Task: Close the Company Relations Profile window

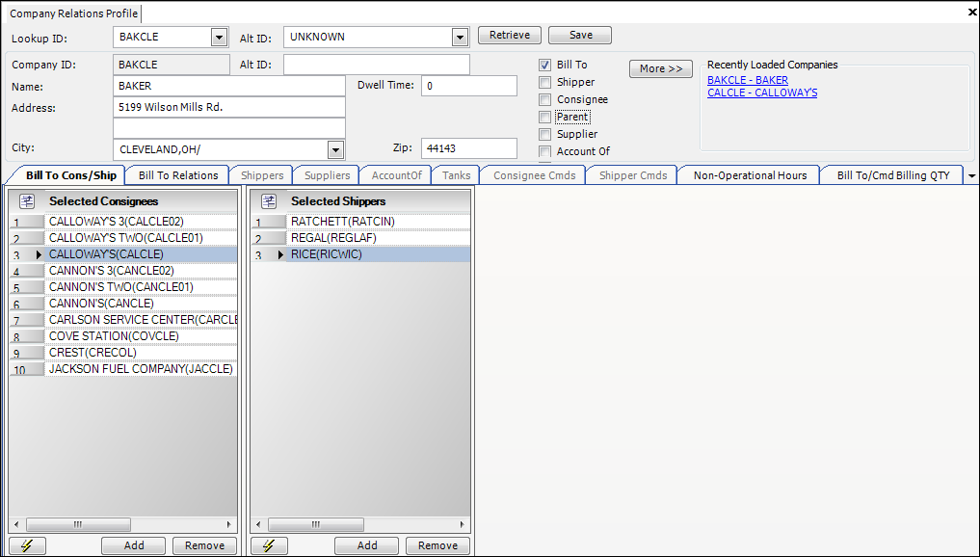Action: (x=970, y=13)
